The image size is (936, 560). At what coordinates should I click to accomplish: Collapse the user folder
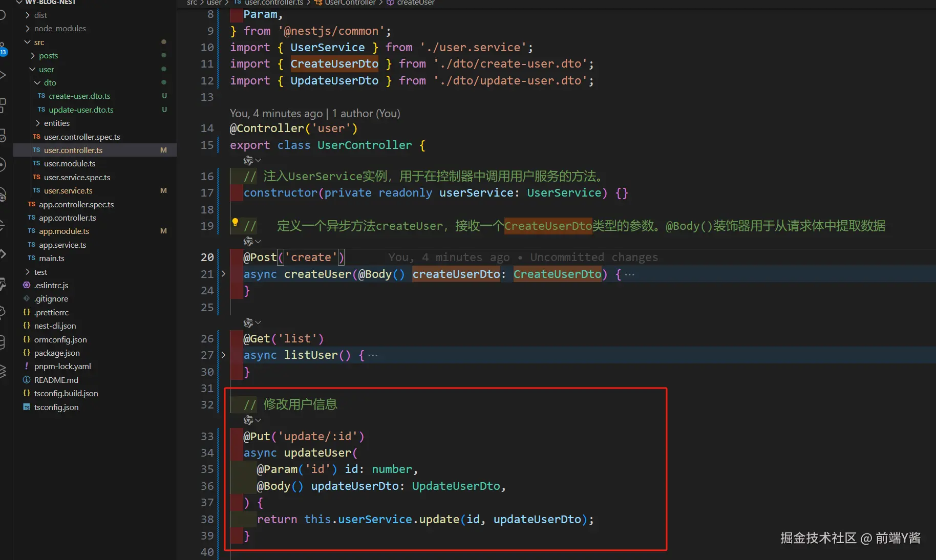(x=33, y=69)
